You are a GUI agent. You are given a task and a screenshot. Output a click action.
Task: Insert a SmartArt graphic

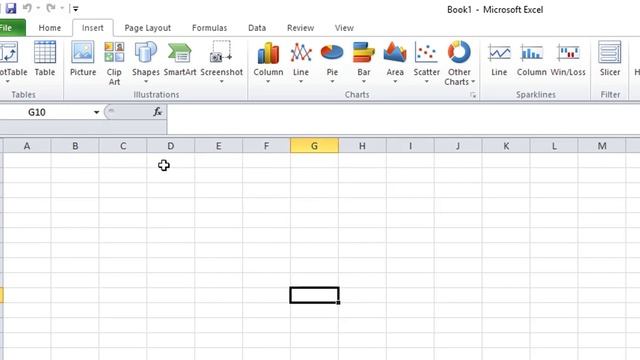(x=180, y=58)
